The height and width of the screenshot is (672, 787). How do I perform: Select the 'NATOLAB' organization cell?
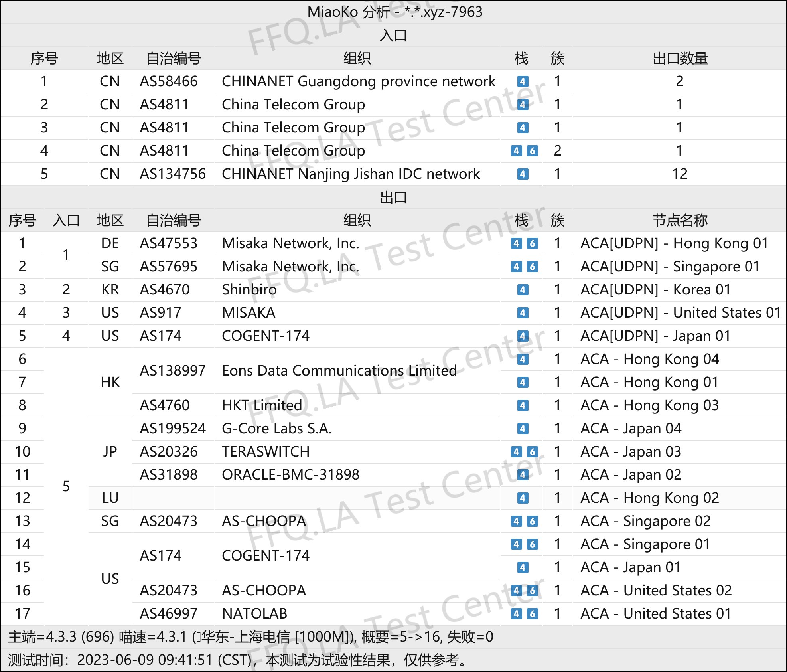pos(254,614)
